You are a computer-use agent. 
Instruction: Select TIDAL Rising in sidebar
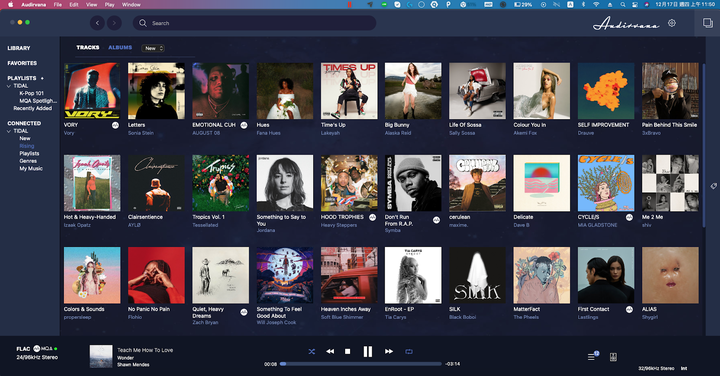coord(27,146)
